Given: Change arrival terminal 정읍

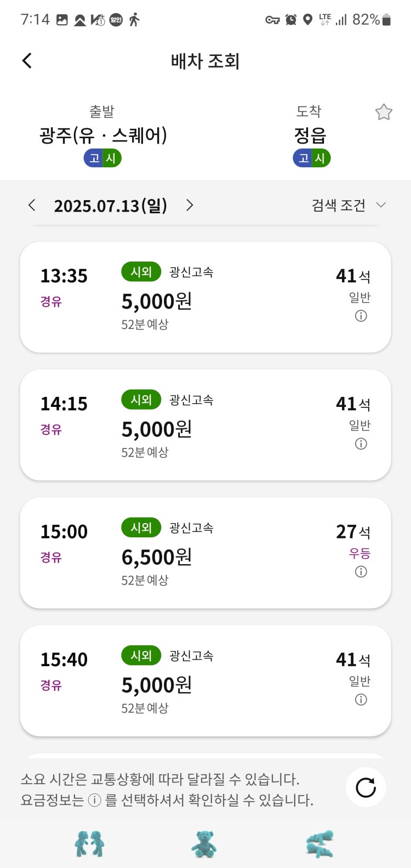Looking at the screenshot, I should point(310,135).
